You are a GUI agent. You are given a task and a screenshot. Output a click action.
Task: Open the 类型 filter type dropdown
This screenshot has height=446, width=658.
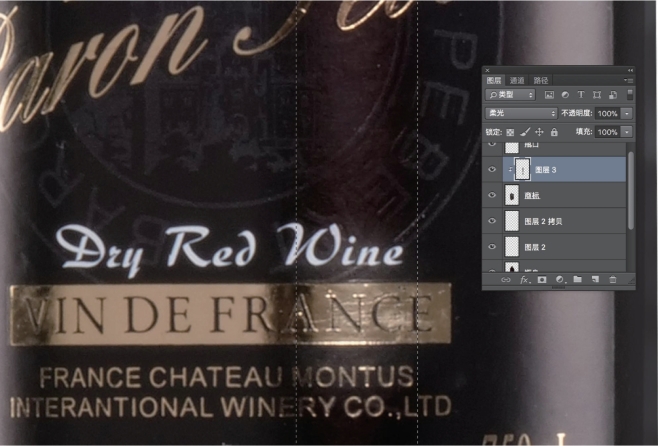tap(510, 95)
